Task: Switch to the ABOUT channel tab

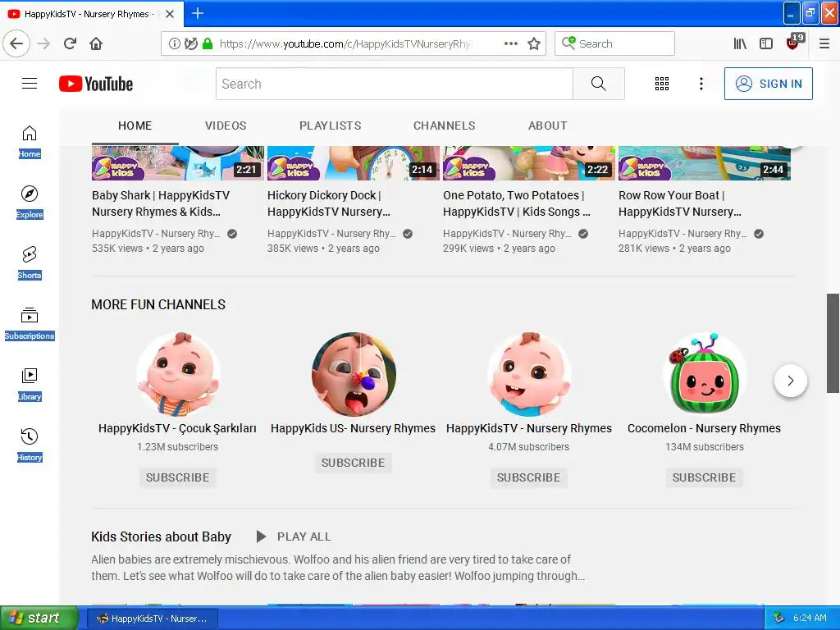Action: (x=547, y=126)
